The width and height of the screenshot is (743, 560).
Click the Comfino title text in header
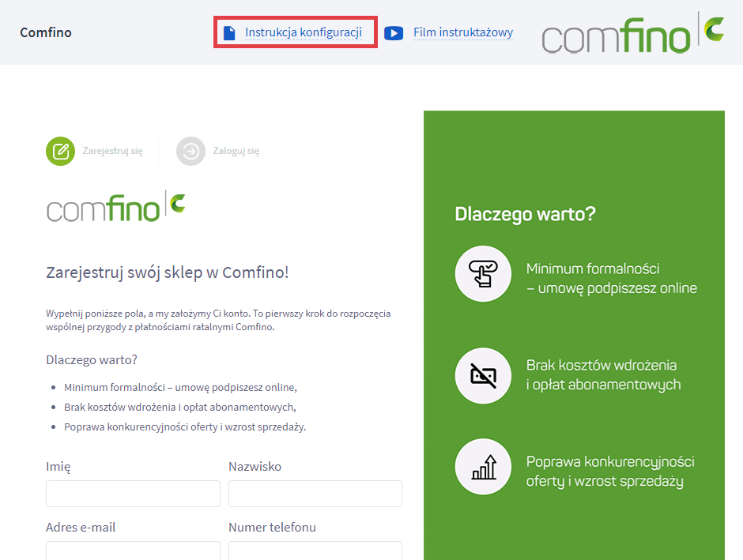click(46, 32)
